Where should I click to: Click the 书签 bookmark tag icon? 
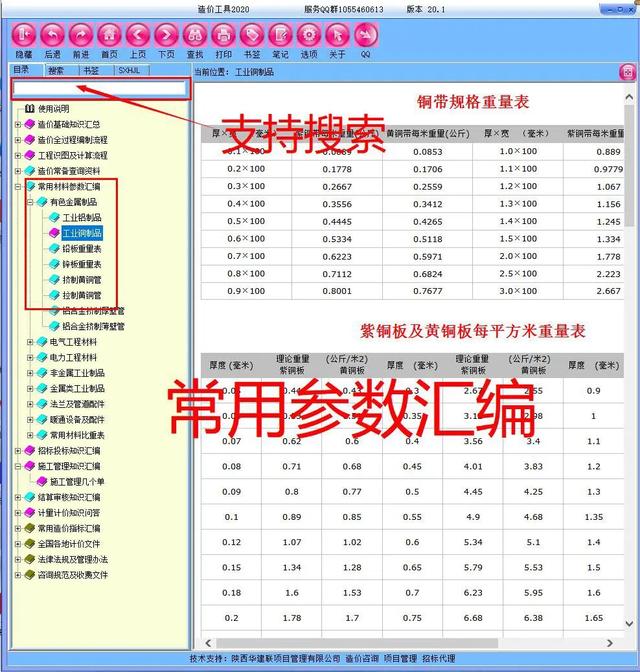[x=252, y=35]
